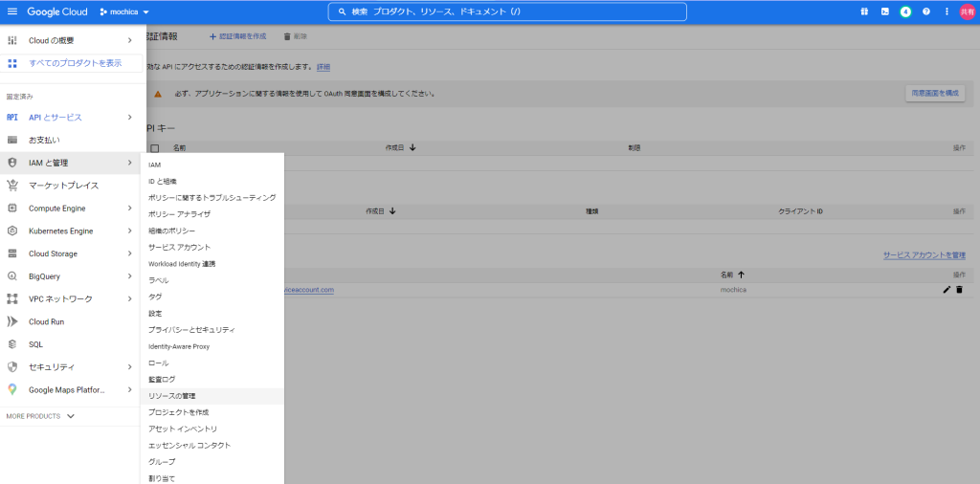Choose Identity-Aware Proxy menu entry
The image size is (980, 484).
pyautogui.click(x=179, y=346)
